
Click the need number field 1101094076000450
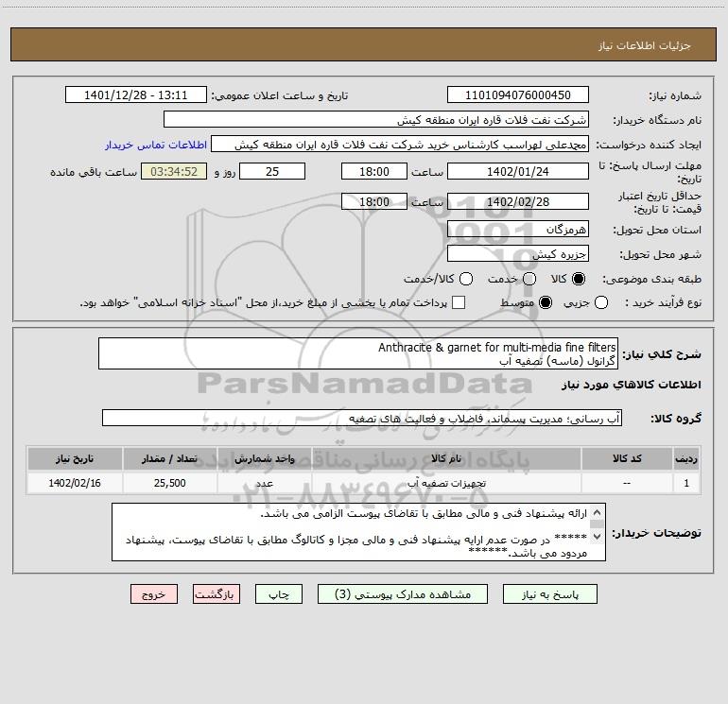[518, 95]
